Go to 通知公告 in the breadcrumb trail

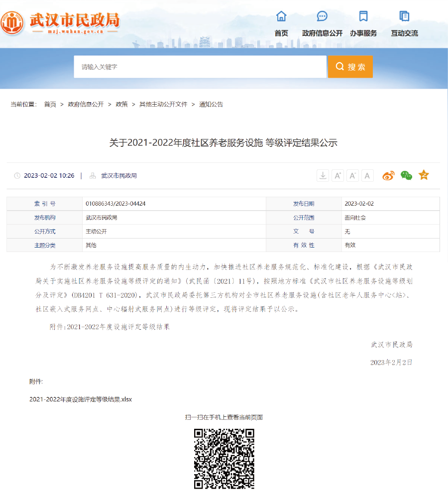point(211,105)
